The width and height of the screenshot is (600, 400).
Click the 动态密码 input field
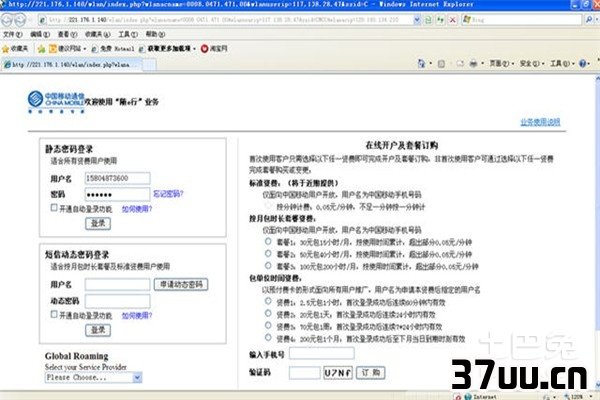point(117,301)
